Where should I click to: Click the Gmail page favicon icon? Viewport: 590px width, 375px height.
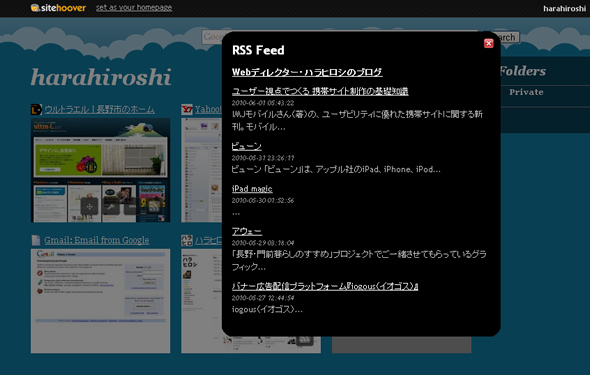36,240
